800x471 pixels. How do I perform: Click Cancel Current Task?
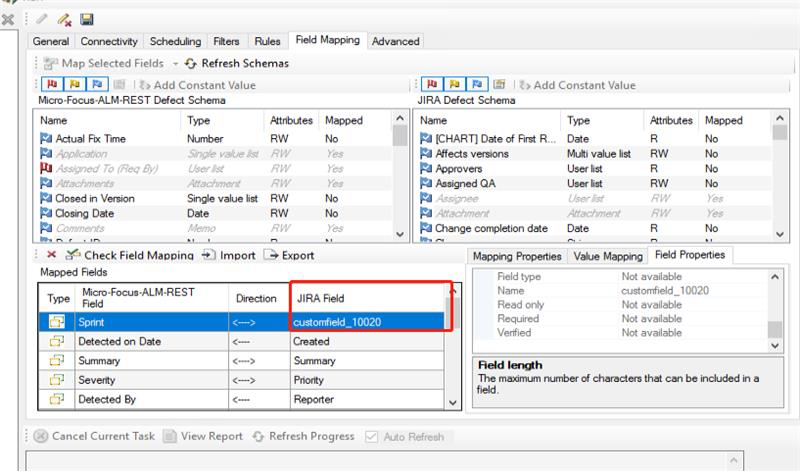pos(94,436)
